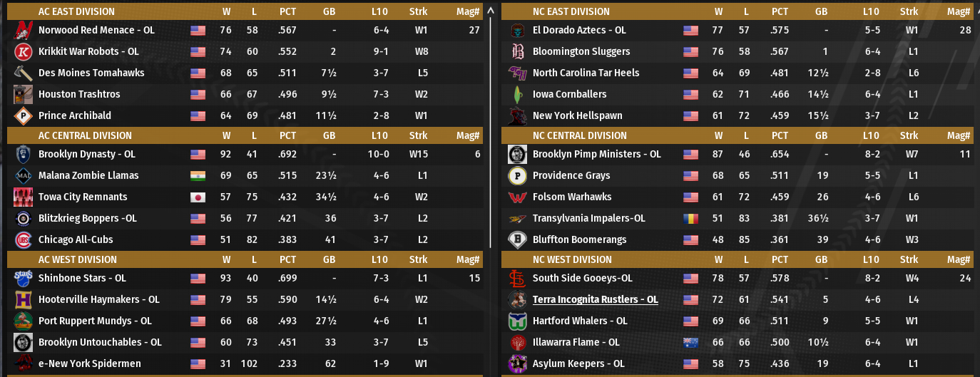Click the Norwood Red Menace team logo

click(x=23, y=30)
